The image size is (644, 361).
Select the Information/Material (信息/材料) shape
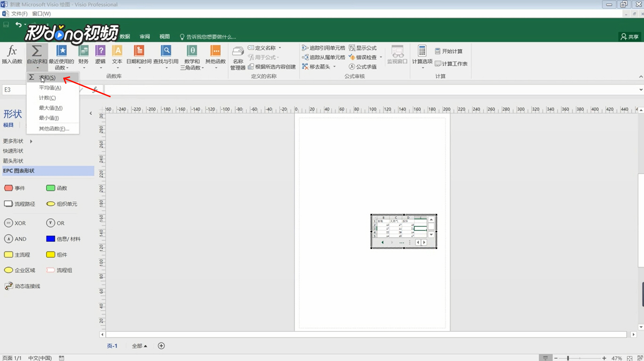63,239
